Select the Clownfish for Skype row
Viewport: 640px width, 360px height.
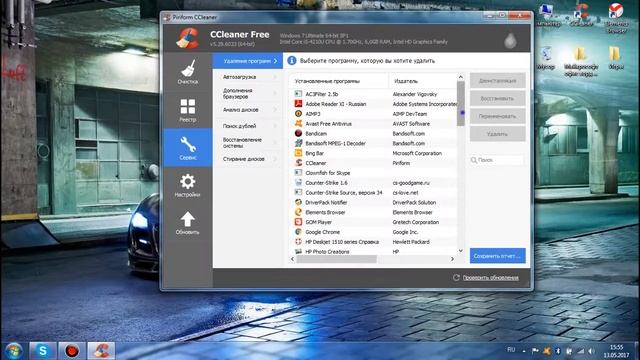click(373, 173)
